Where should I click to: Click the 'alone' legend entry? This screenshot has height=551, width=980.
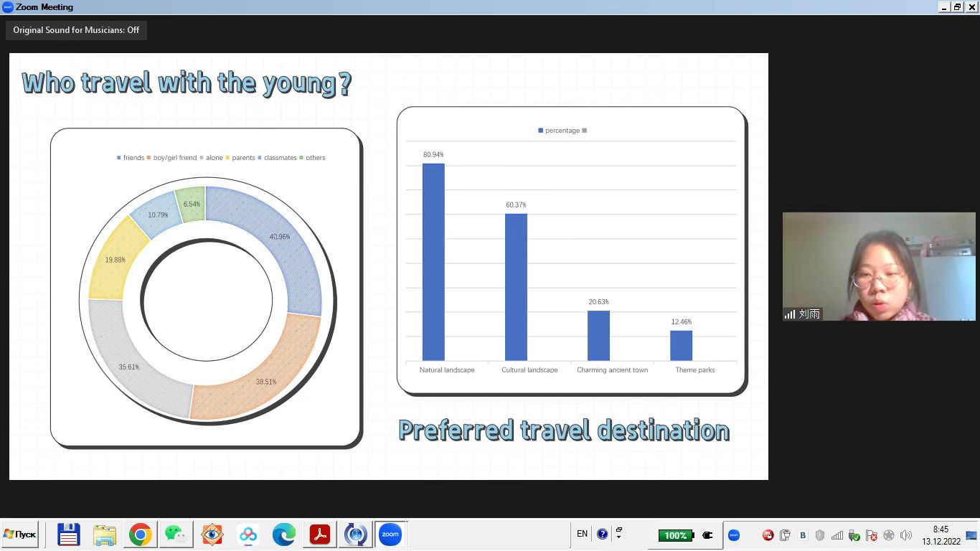211,158
